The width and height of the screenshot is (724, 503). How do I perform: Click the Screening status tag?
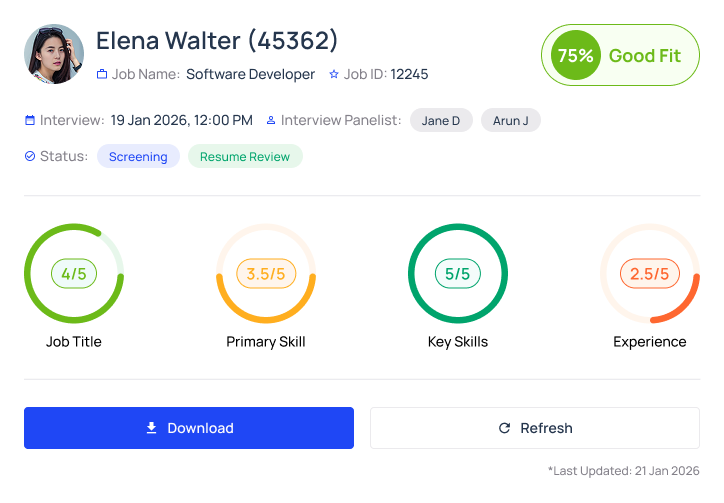(138, 157)
